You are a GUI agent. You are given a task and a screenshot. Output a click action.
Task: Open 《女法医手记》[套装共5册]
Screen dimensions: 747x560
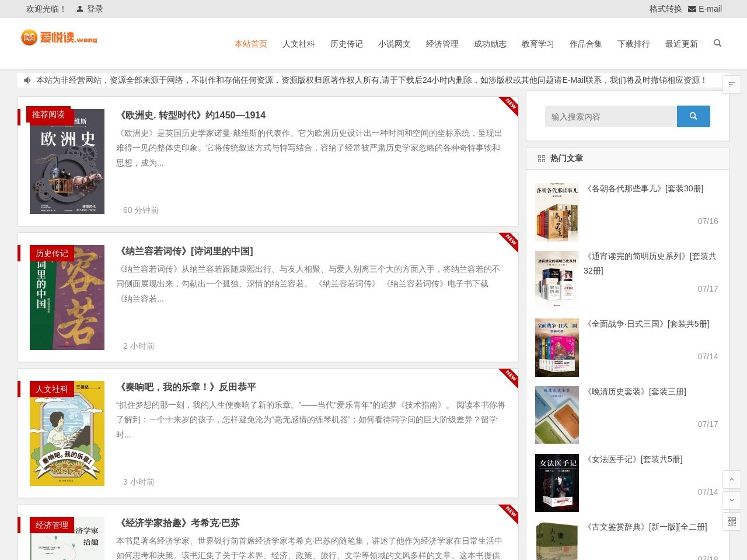point(633,459)
